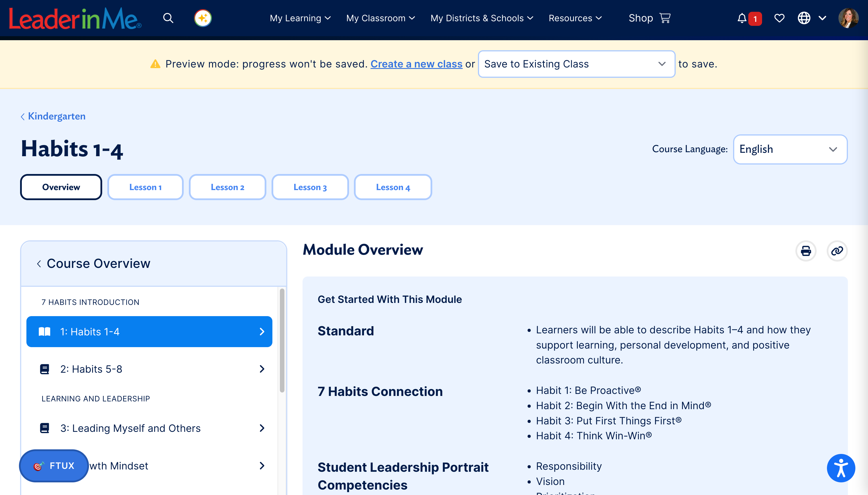Switch to Lesson 2 tab
This screenshot has width=868, height=495.
click(x=227, y=187)
